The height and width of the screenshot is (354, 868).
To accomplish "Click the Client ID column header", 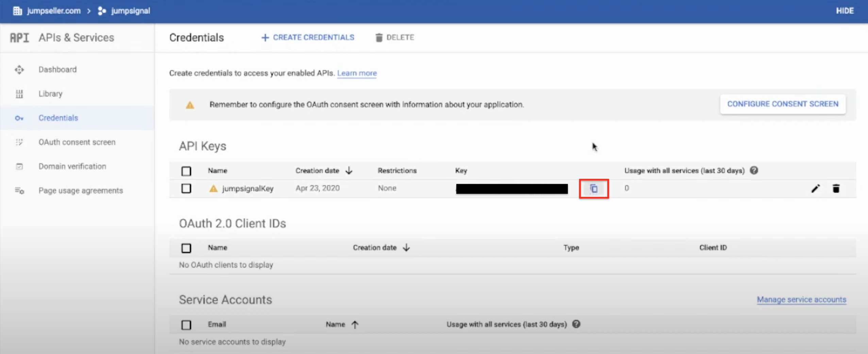I will (x=713, y=247).
